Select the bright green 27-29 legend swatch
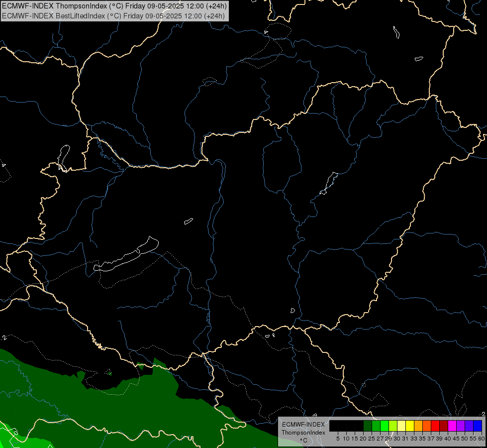487x448 pixels. (385, 426)
